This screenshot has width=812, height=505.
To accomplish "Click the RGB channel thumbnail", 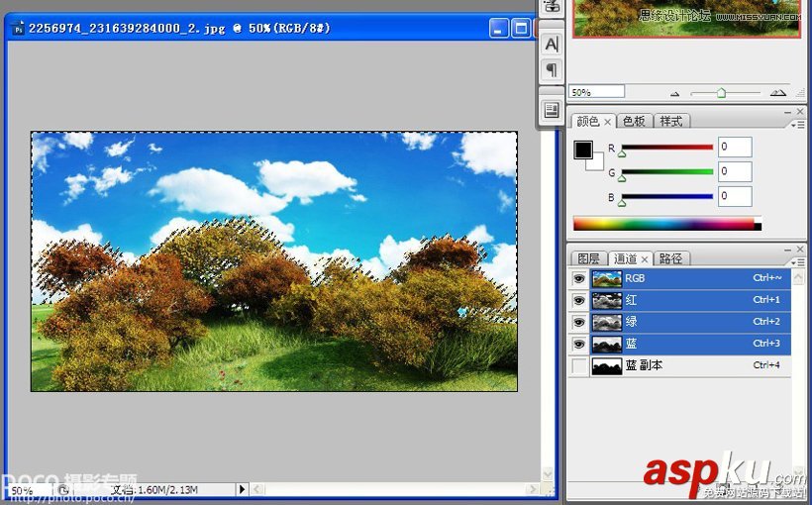I will [607, 278].
